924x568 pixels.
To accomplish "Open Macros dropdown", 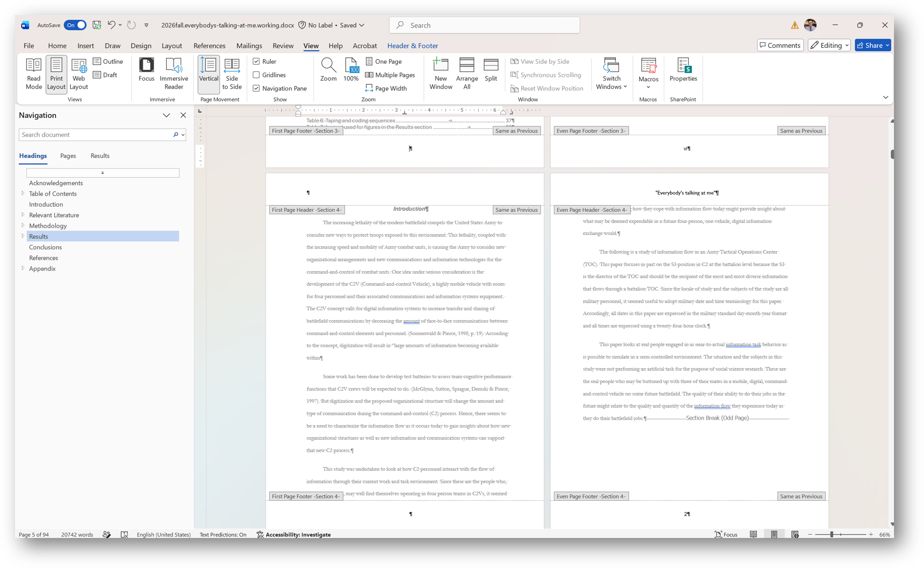I will [648, 74].
